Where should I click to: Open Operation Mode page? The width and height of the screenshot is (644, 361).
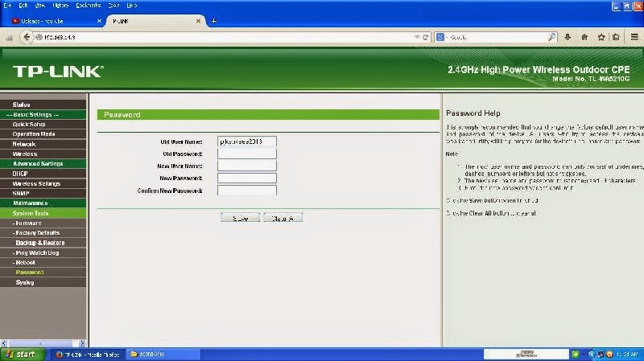[43, 134]
